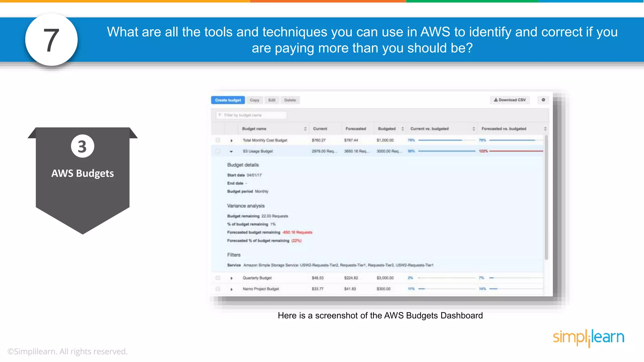This screenshot has height=362, width=644.
Task: Click the Copy button
Action: (x=255, y=100)
